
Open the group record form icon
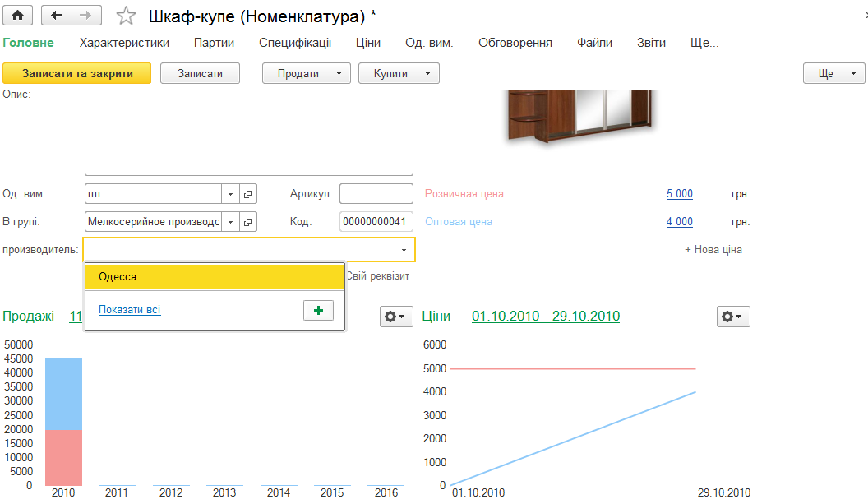tap(248, 222)
